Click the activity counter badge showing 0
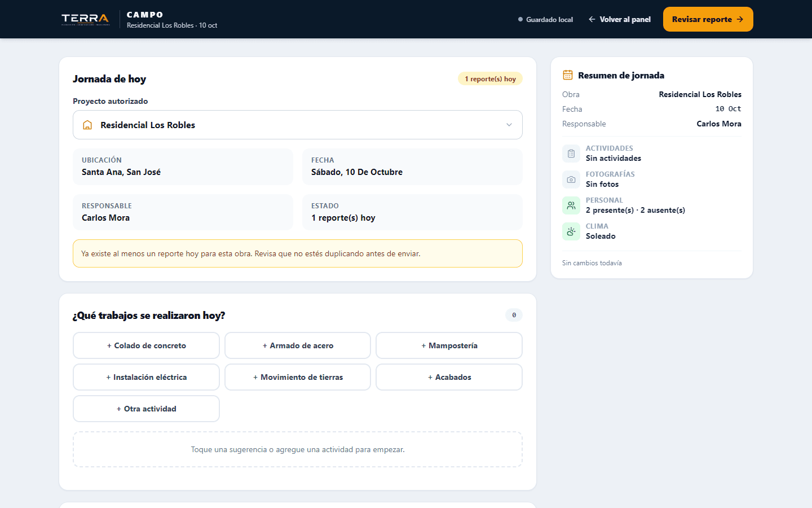Viewport: 812px width, 508px height. pyautogui.click(x=514, y=315)
